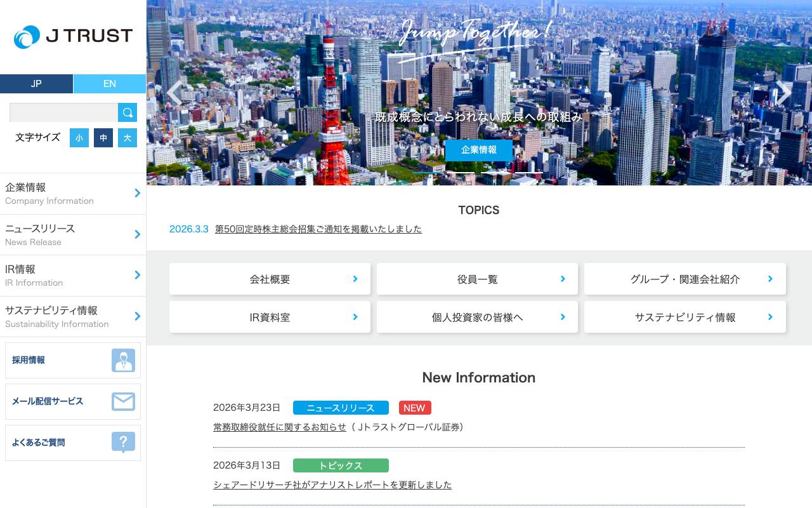Switch to the JP language tab
This screenshot has width=812, height=508.
[x=36, y=84]
